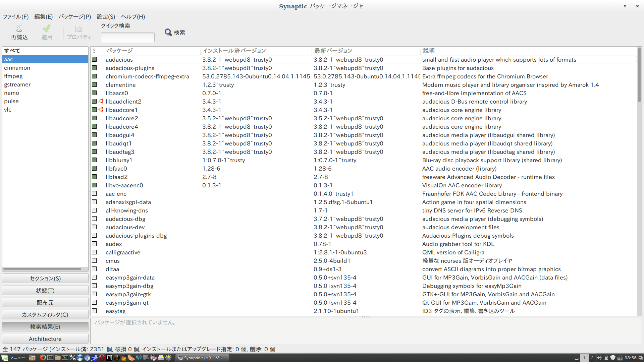Select the vlc search entry
The height and width of the screenshot is (362, 644).
pyautogui.click(x=45, y=110)
